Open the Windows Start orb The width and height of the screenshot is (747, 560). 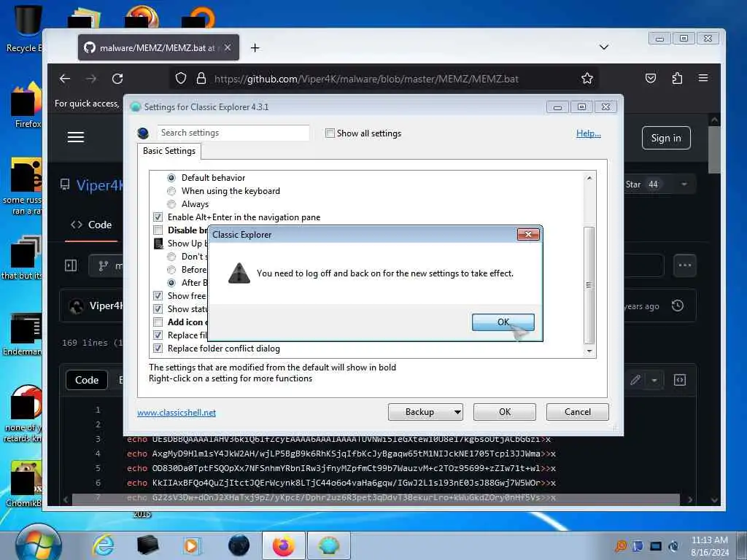(38, 545)
